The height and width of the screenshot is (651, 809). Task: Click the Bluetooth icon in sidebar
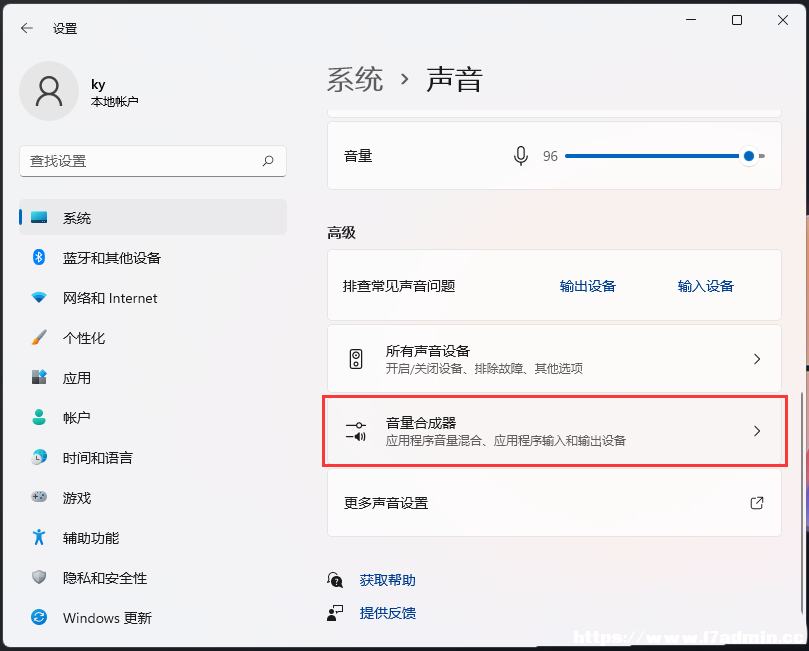39,257
